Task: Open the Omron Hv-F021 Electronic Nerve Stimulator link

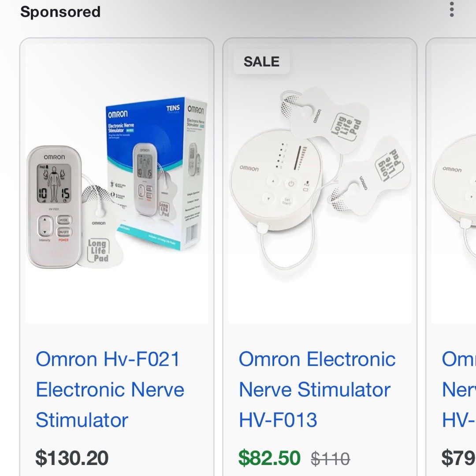Action: pos(110,389)
